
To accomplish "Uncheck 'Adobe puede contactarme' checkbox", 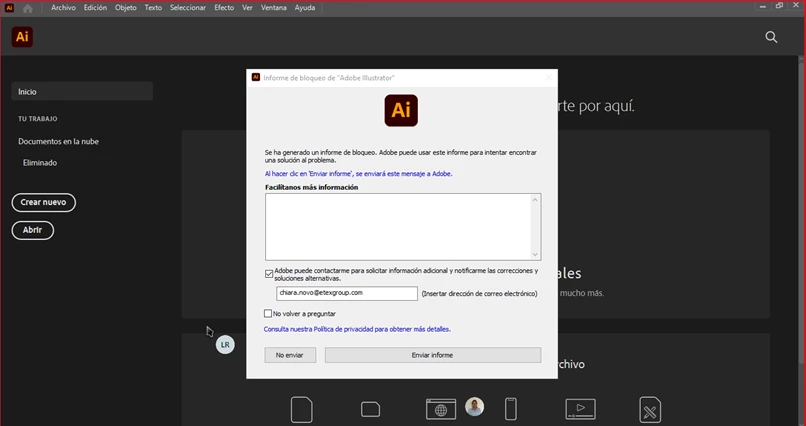I will point(269,274).
